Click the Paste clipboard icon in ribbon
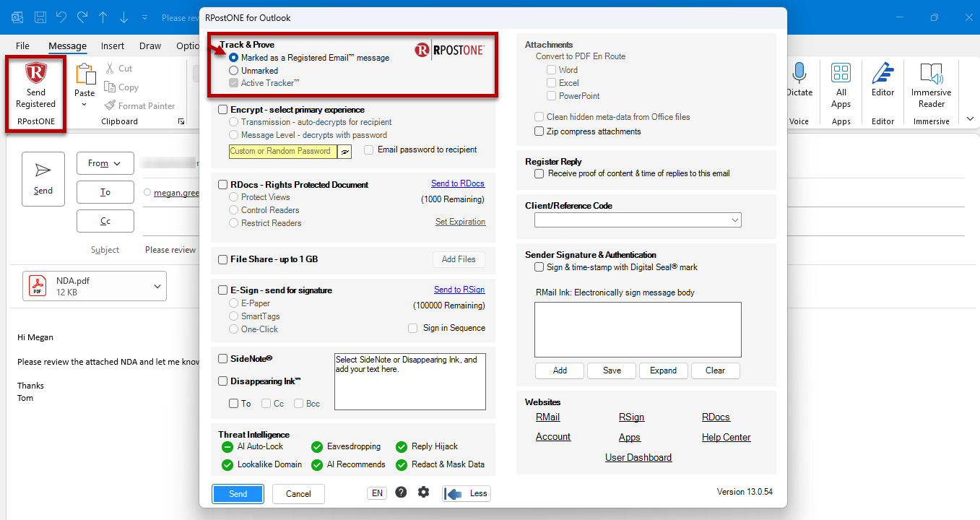This screenshot has width=980, height=520. [x=85, y=74]
